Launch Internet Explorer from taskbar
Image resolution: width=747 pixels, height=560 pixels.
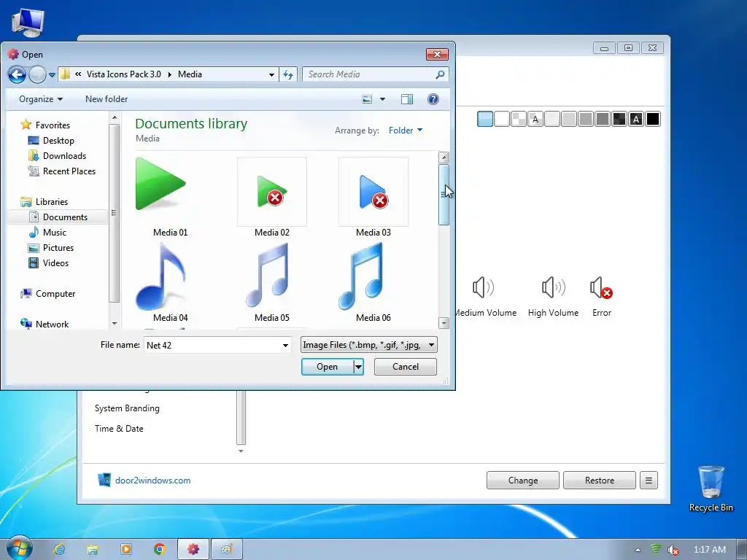click(59, 550)
